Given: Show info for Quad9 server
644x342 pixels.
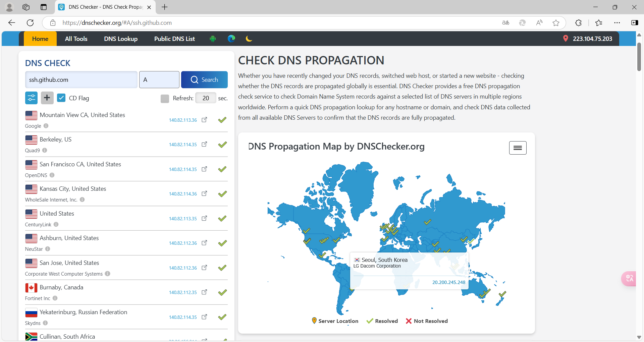Looking at the screenshot, I should tap(45, 150).
